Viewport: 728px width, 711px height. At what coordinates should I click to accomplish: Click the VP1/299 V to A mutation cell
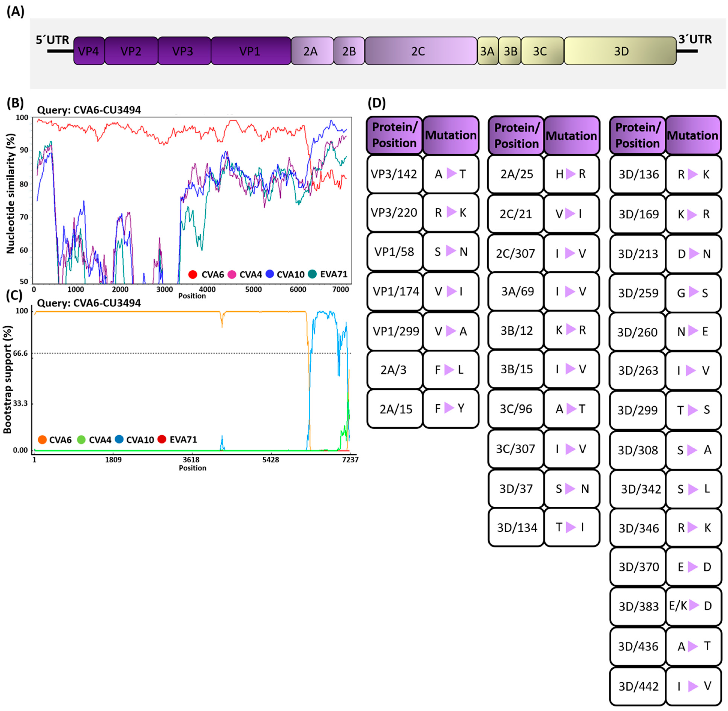click(451, 331)
